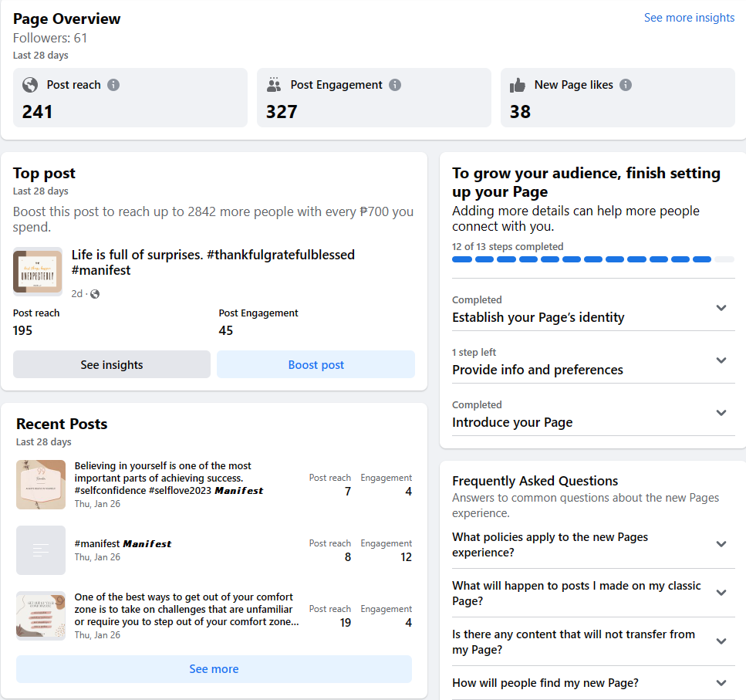Click the Life is full of surprises post text
Image resolution: width=746 pixels, height=700 pixels.
[213, 262]
